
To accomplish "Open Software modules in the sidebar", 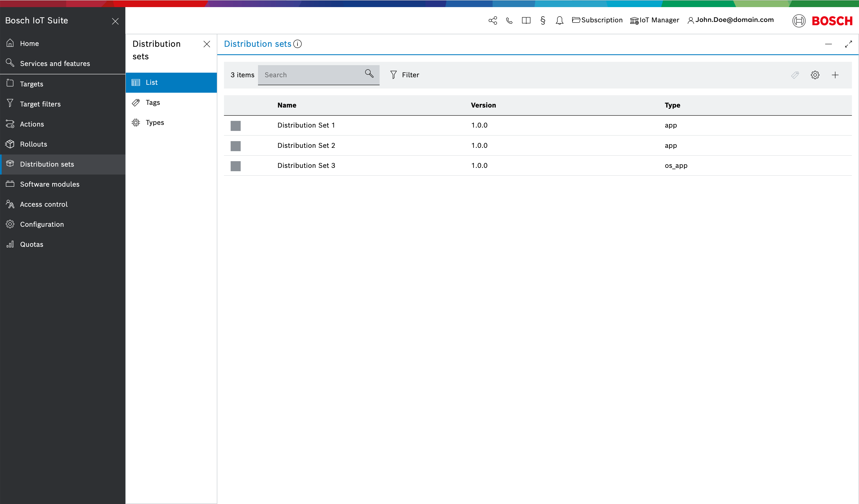I will click(50, 184).
